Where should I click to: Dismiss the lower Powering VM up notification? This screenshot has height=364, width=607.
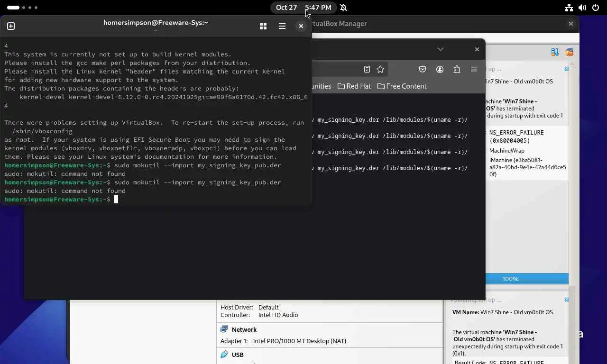pyautogui.click(x=566, y=300)
